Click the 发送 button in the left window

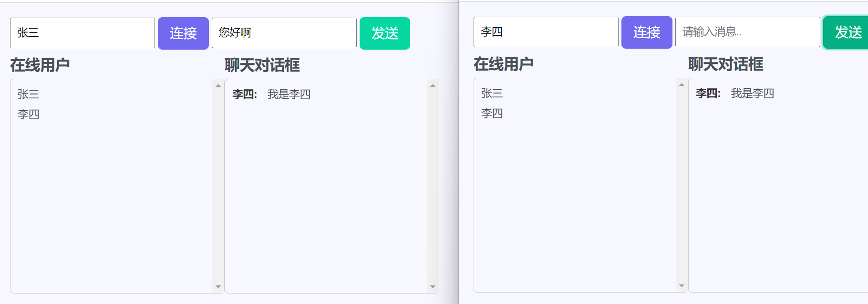point(385,33)
